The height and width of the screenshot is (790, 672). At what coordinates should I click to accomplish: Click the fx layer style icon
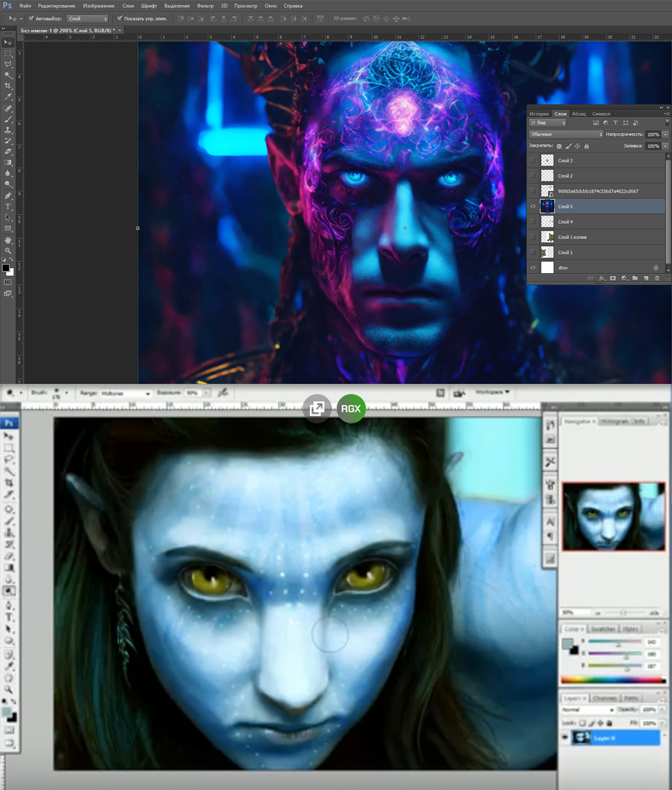pyautogui.click(x=602, y=278)
